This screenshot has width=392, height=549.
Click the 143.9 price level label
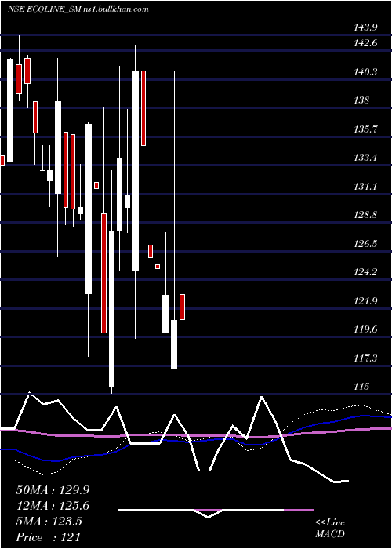click(365, 27)
